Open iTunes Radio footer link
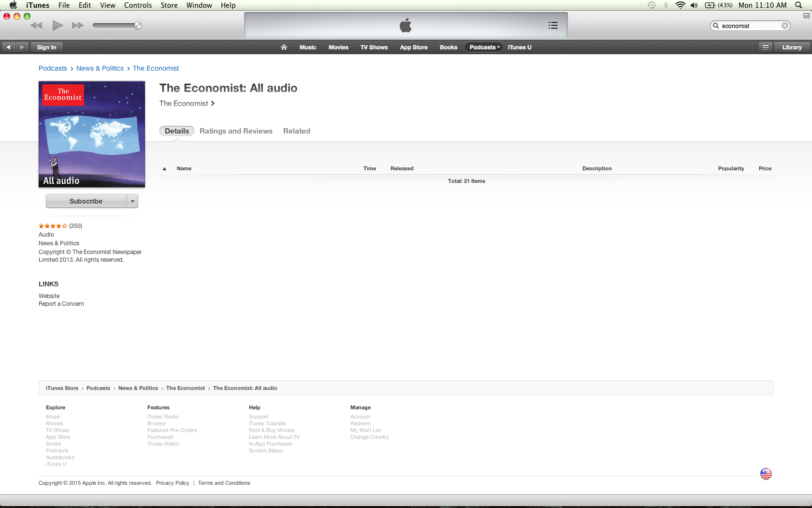Image resolution: width=812 pixels, height=508 pixels. tap(163, 417)
